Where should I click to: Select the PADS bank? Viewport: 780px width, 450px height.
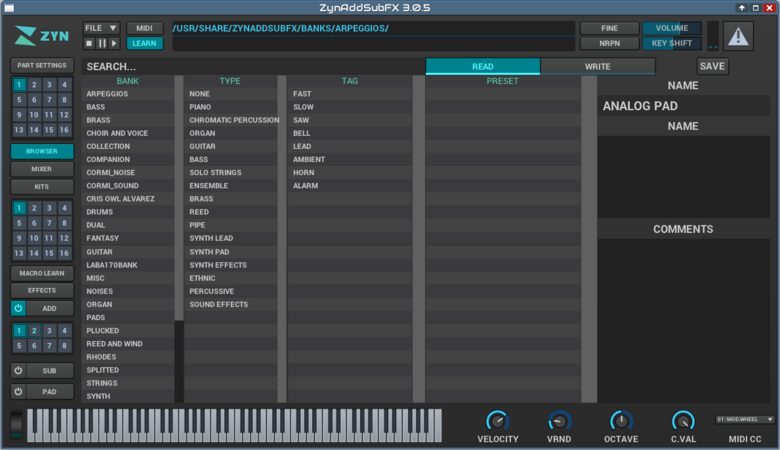(128, 317)
